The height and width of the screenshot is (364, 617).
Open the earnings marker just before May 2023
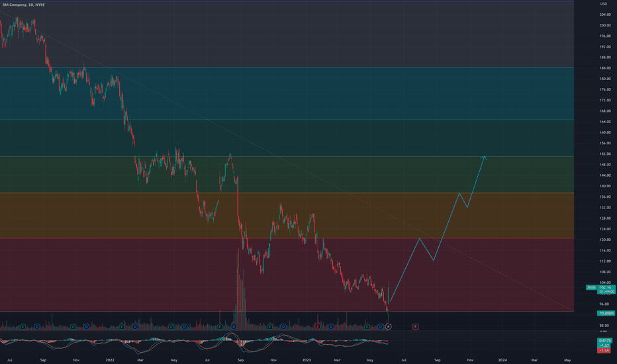(x=367, y=327)
